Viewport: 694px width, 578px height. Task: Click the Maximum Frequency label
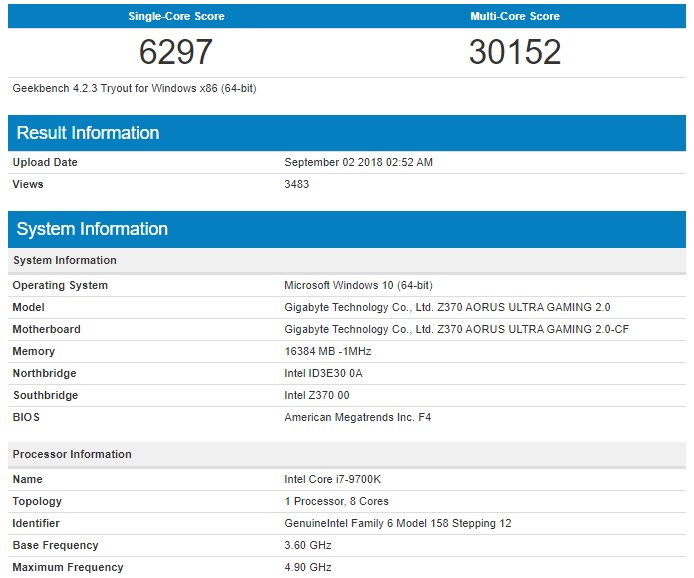(x=68, y=567)
